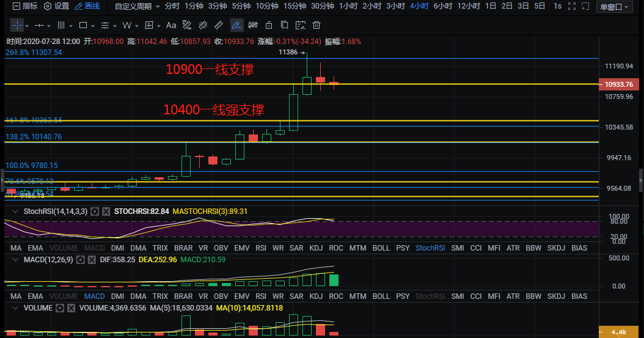The width and height of the screenshot is (644, 338).
Task: Switch to 分时 timeline view
Action: coord(172,6)
